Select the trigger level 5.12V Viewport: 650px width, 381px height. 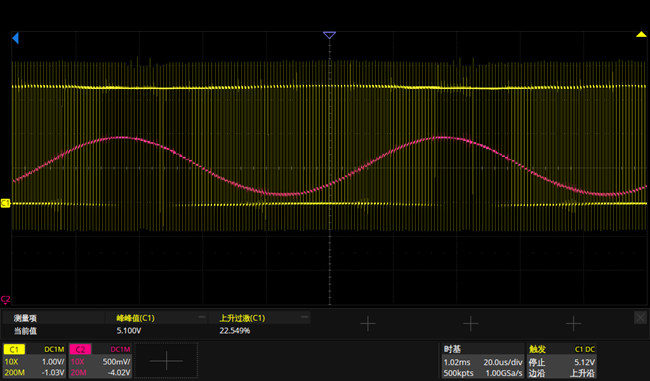[x=585, y=362]
